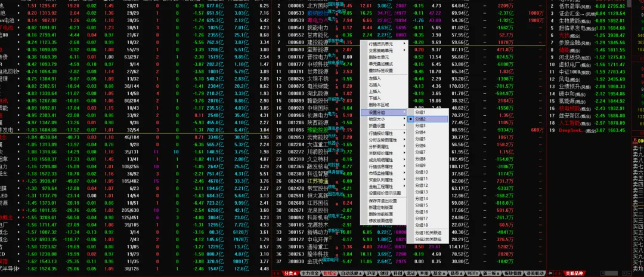Switch to the 创业 bottom tab
Screen dimensions: 644x277
point(385,273)
